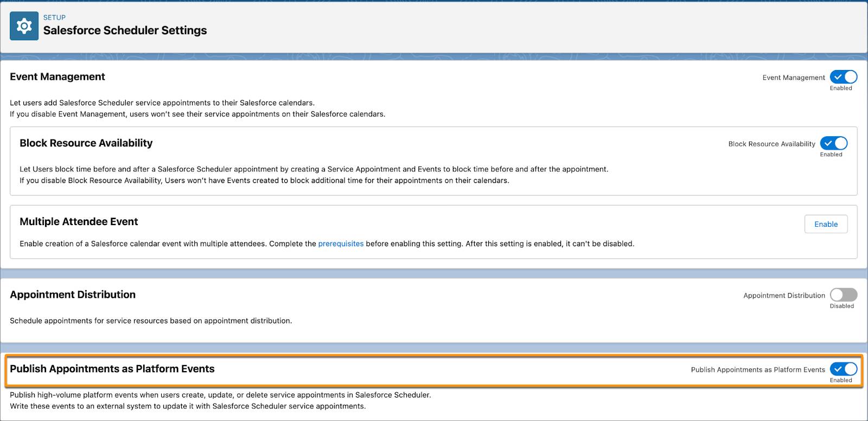This screenshot has width=868, height=421.
Task: Click the 'Block Resource Availability' label beside its toggle
Action: [x=771, y=144]
